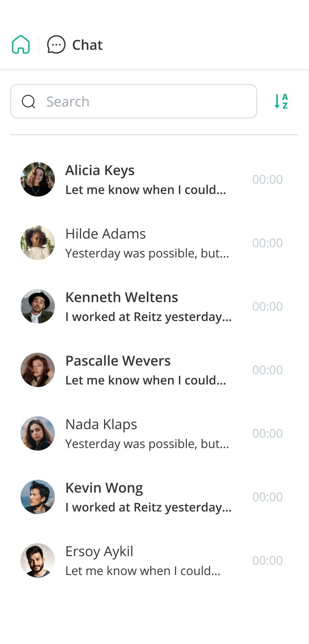Select Kevin Wong conversation name
Screen dimensions: 309x644
pos(104,488)
